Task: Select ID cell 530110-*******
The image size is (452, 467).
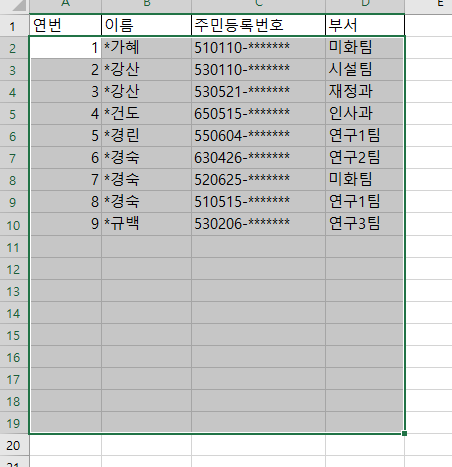Action: 259,70
